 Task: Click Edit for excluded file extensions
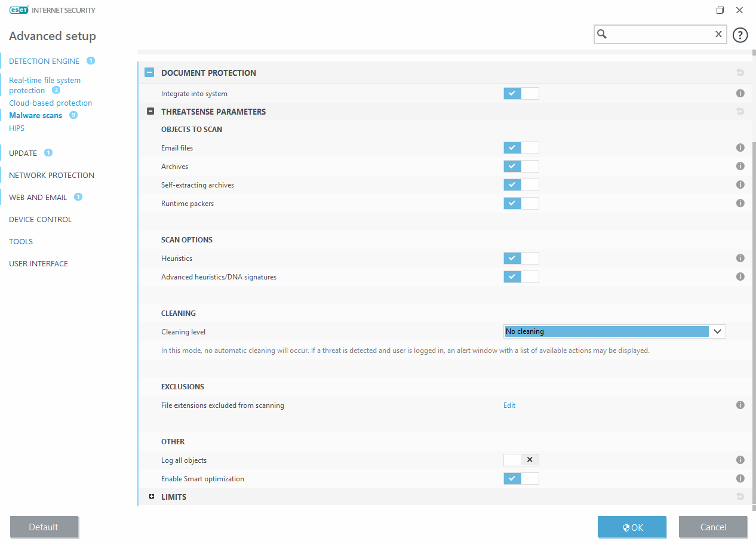coord(509,405)
